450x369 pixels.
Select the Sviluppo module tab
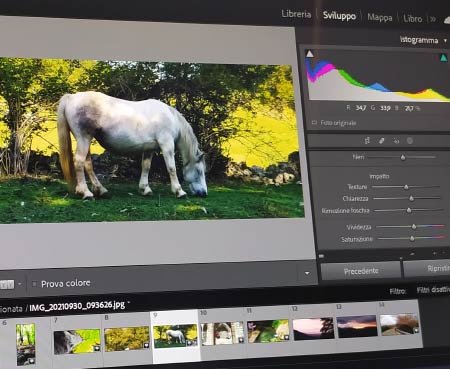tap(339, 16)
